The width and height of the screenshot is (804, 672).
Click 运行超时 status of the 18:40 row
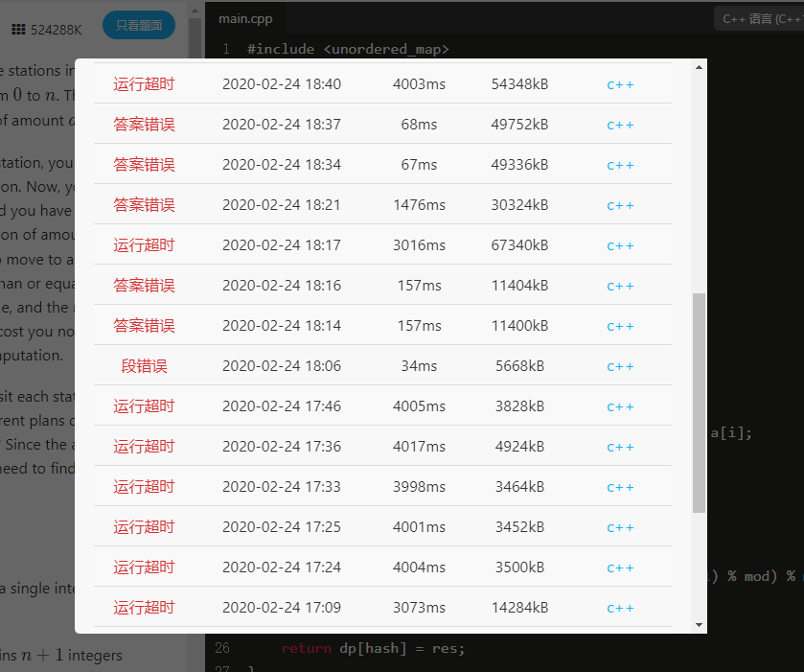click(144, 84)
